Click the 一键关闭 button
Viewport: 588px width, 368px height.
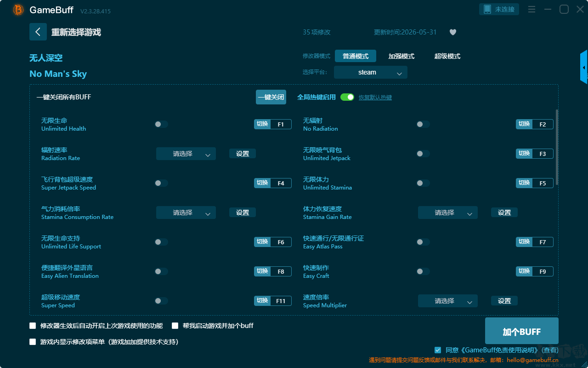tap(271, 97)
